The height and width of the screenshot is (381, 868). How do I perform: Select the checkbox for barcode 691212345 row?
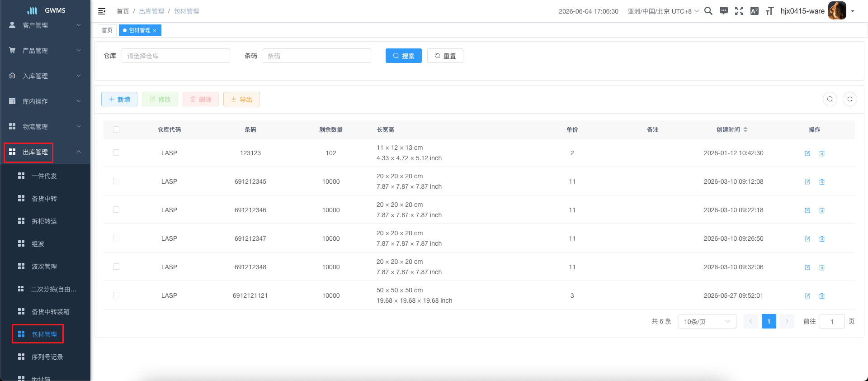pos(116,181)
